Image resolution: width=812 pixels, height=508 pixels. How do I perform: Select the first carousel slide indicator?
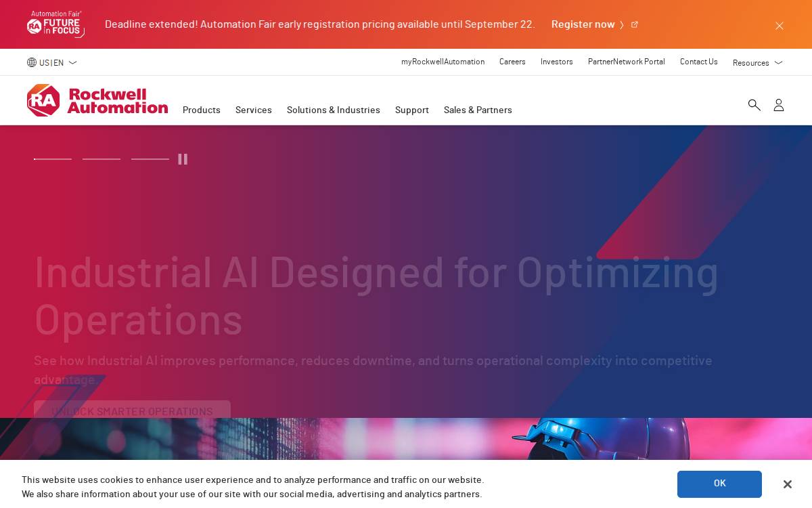pyautogui.click(x=53, y=159)
